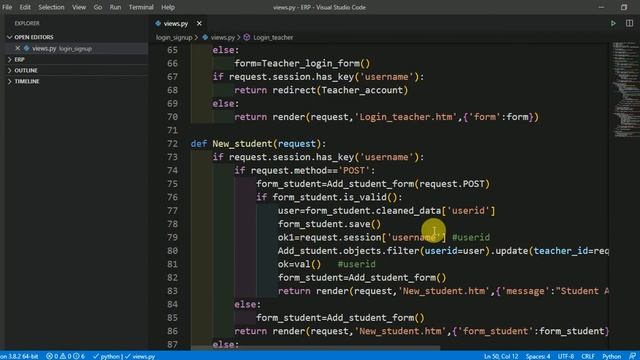Image resolution: width=640 pixels, height=360 pixels.
Task: Change file encoding UTF-8
Action: (566, 356)
